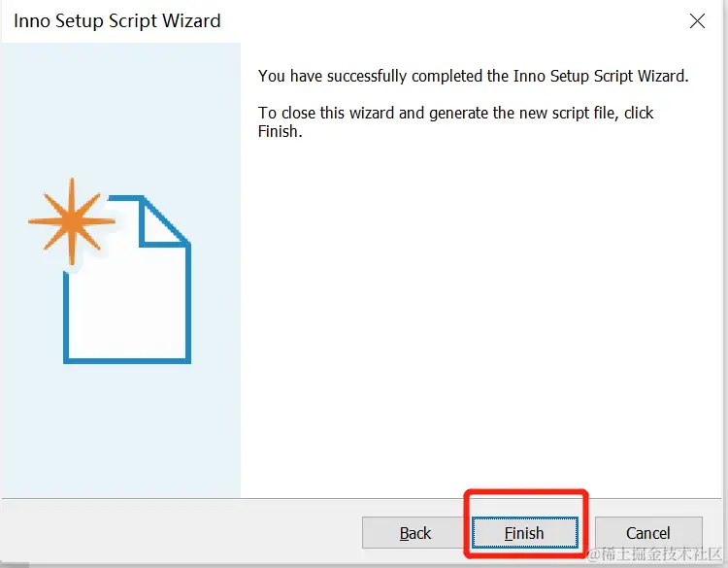The height and width of the screenshot is (568, 728).
Task: Click the orange starburst sparkle icon
Action: (x=72, y=221)
